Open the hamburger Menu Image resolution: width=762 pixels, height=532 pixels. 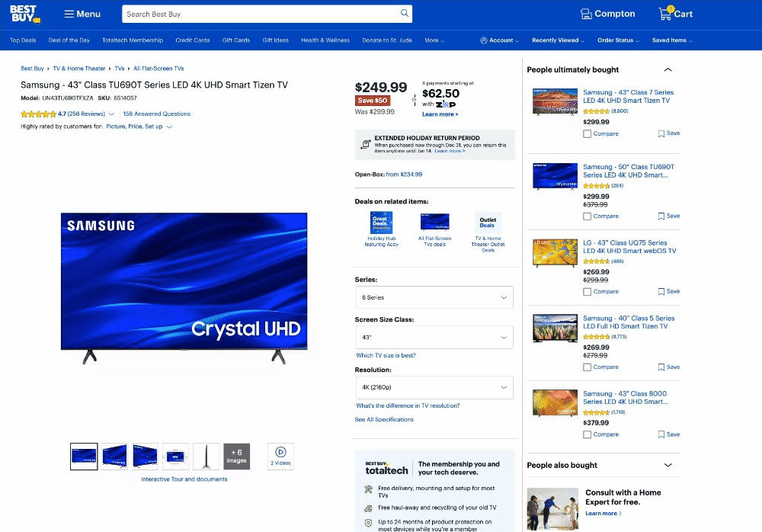82,14
